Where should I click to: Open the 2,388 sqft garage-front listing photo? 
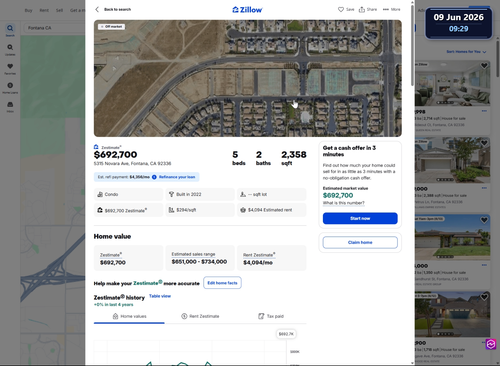(452, 160)
